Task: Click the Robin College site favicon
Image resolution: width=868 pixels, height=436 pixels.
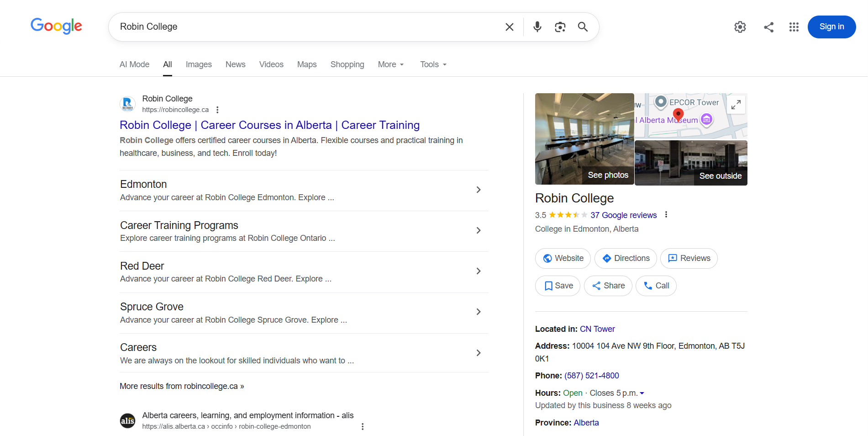Action: click(x=127, y=104)
